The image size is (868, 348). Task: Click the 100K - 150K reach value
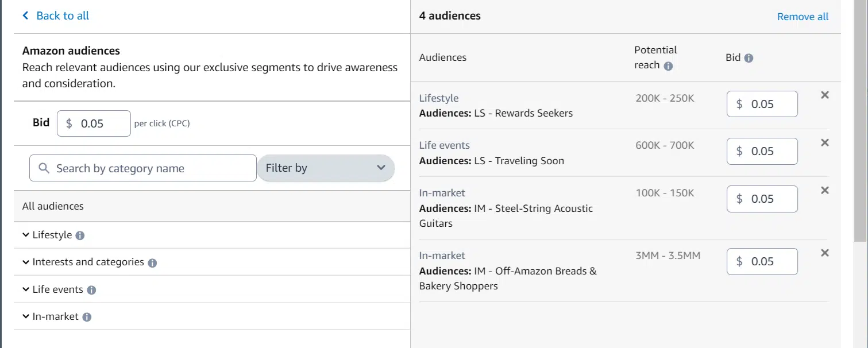[665, 193]
